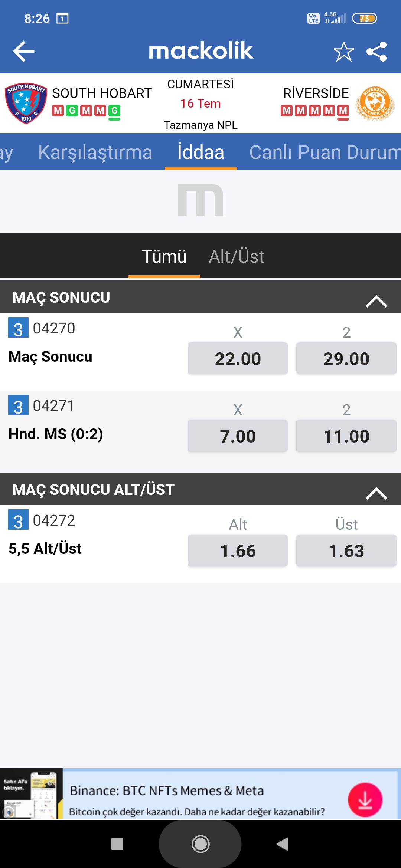
Task: Select Üst odds 1.63 for 5,5 Alt/Üst
Action: (x=346, y=550)
